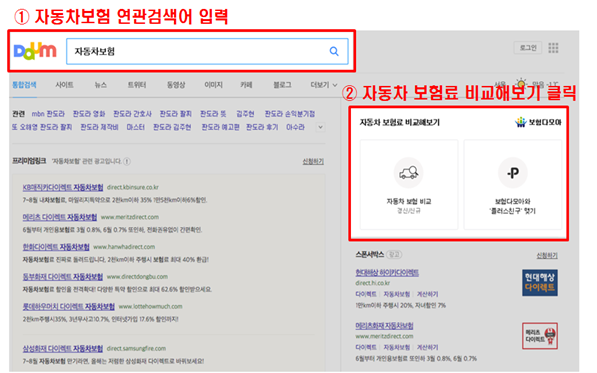Switch to the 사이트 tab
The width and height of the screenshot is (597, 373).
coord(64,85)
